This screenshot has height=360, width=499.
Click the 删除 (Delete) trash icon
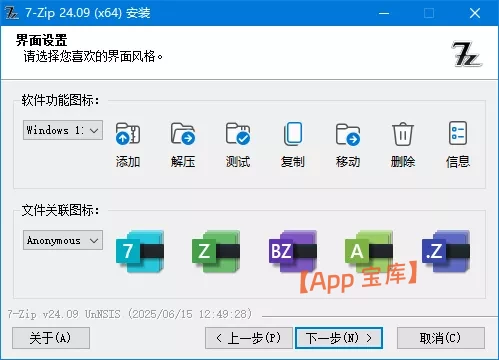click(403, 134)
